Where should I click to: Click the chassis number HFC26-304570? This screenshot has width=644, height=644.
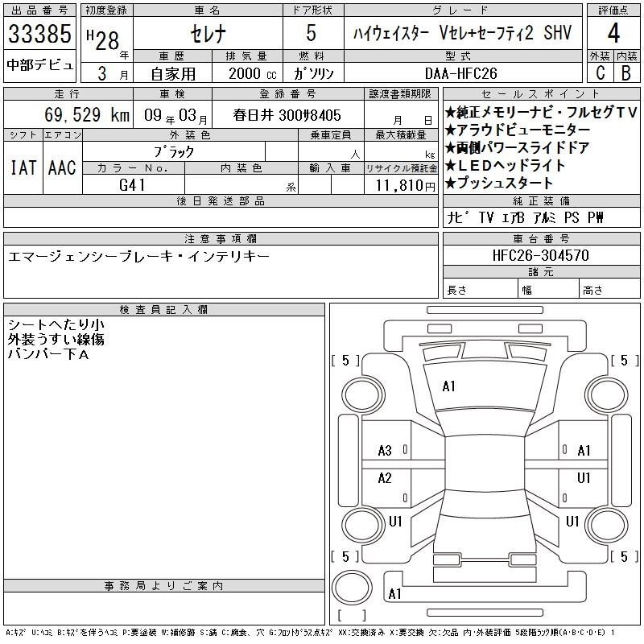[x=541, y=255]
